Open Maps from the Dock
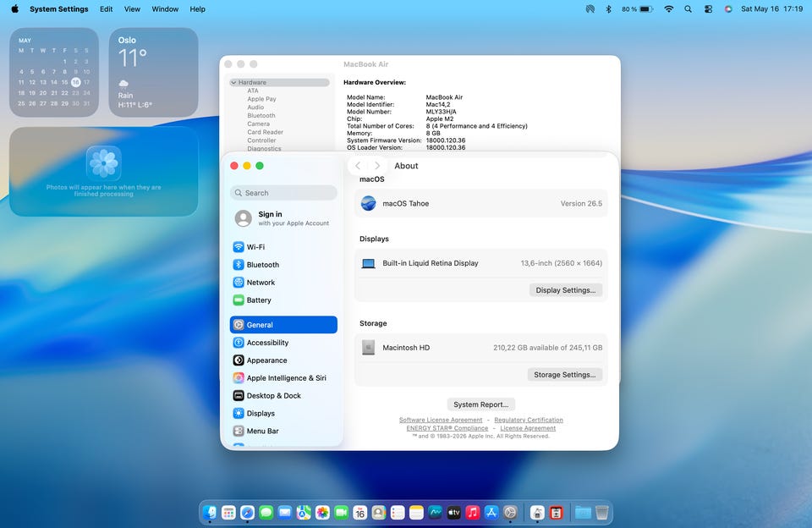This screenshot has width=812, height=528. 304,513
